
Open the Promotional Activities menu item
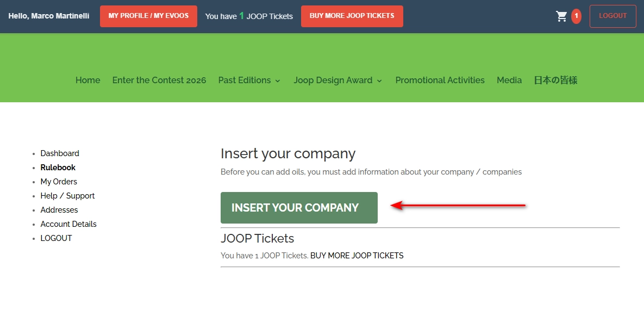click(x=440, y=80)
